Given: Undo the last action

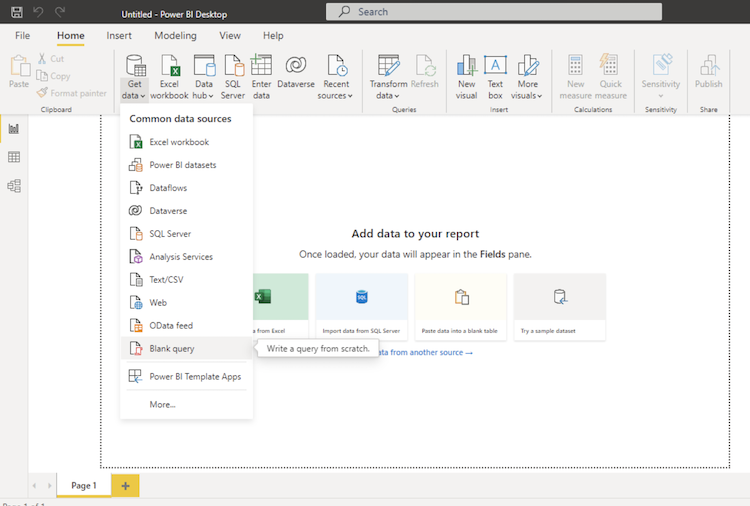Looking at the screenshot, I should tap(38, 12).
